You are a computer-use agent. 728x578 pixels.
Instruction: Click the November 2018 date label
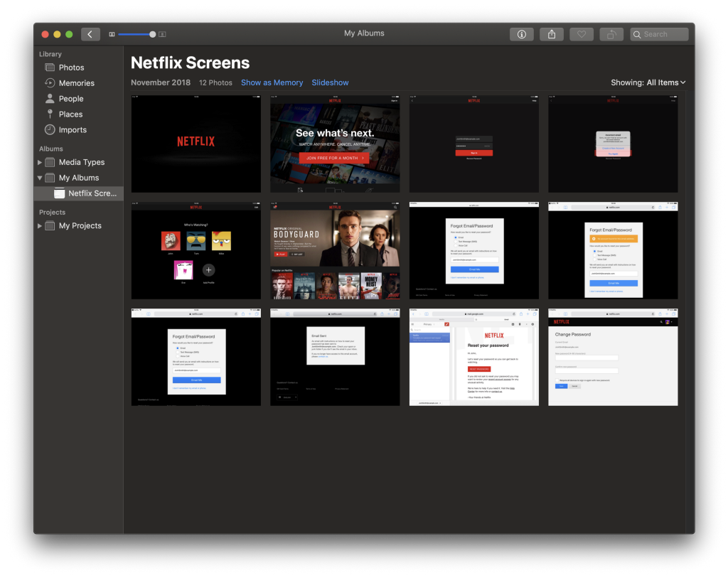(161, 82)
